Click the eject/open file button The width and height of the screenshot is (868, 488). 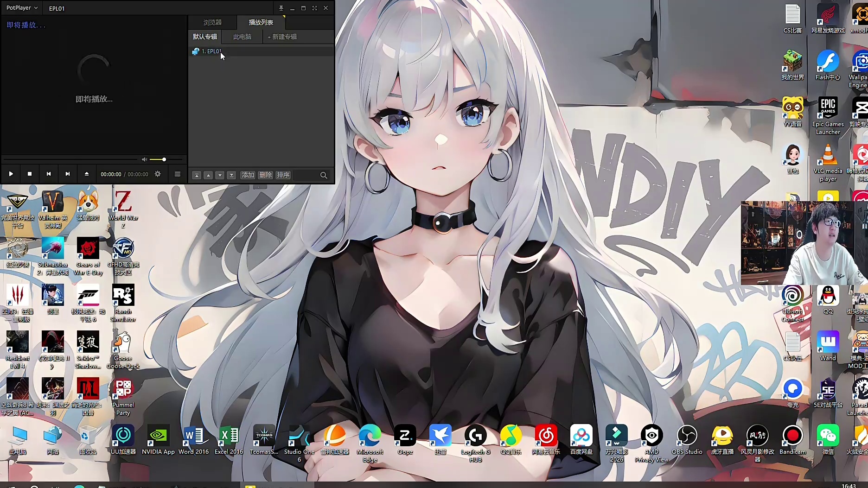click(86, 174)
